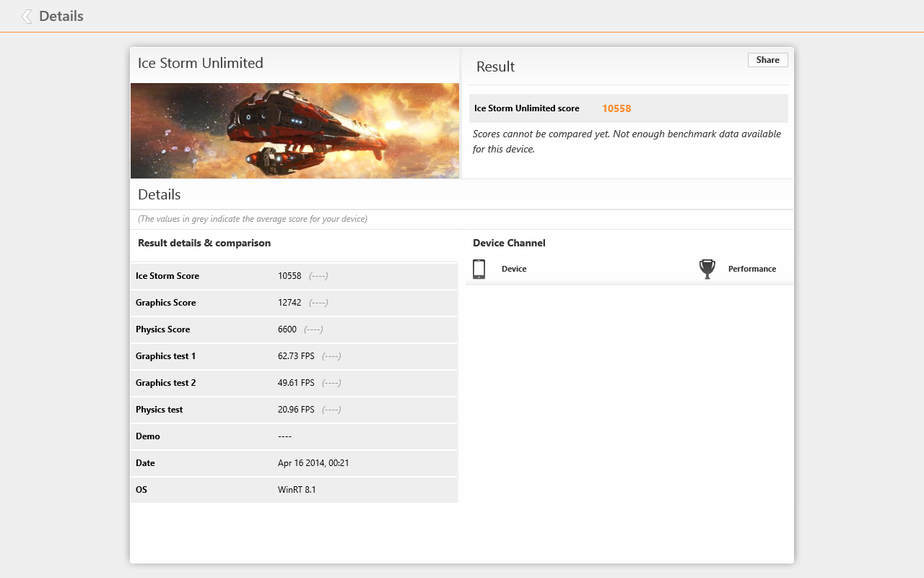
Task: Click the Share button
Action: (767, 60)
